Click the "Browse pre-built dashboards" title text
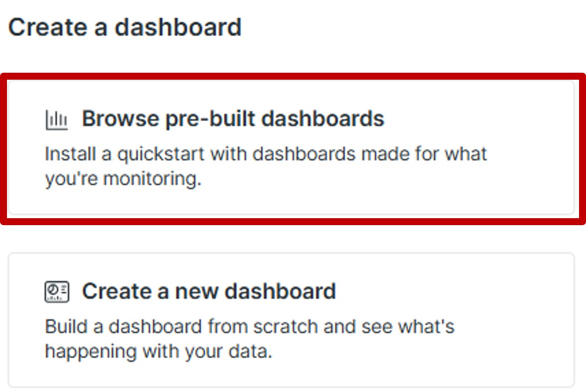 (233, 119)
